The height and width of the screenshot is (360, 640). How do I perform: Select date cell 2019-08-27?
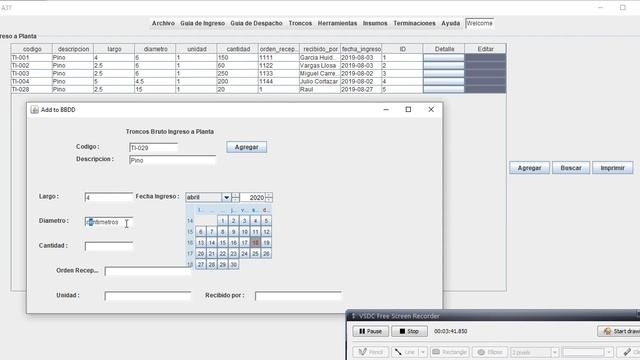(x=361, y=89)
